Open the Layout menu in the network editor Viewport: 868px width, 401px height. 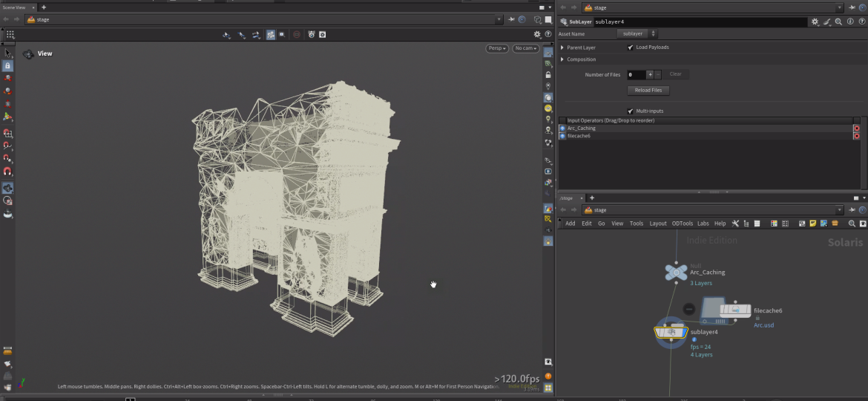click(658, 224)
